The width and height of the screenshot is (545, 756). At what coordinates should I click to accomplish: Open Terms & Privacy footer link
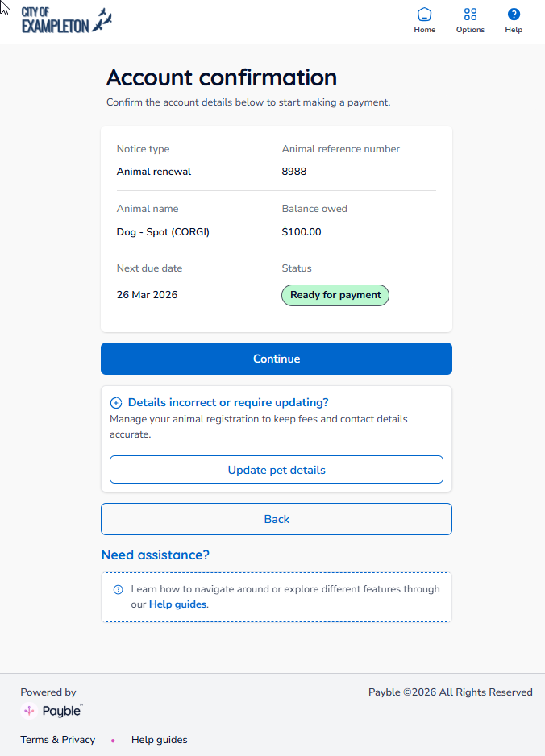pos(58,740)
